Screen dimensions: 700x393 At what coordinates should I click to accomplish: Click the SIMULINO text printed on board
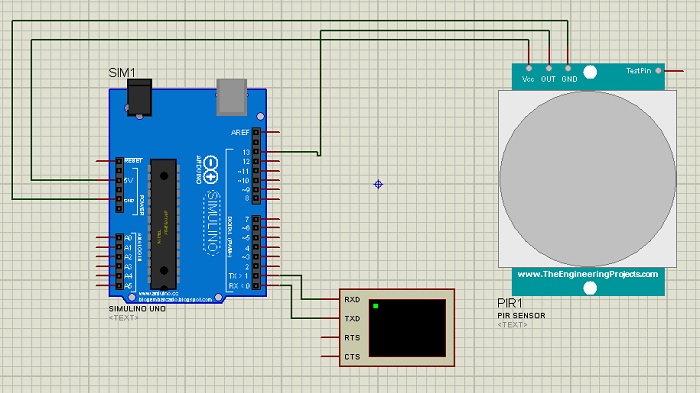click(212, 222)
